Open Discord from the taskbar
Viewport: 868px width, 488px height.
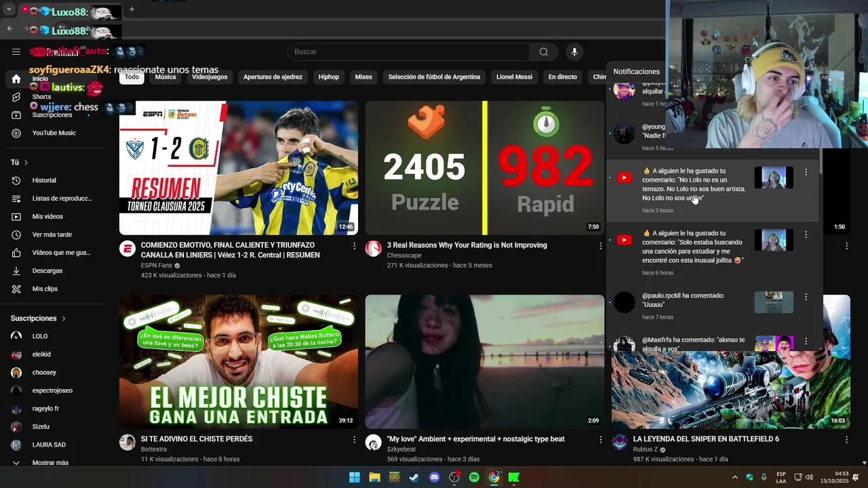434,477
